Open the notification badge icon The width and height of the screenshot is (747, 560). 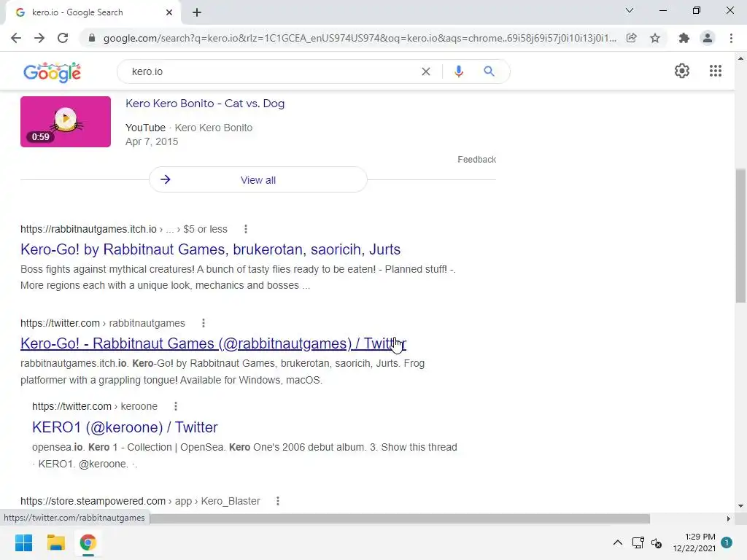click(x=727, y=542)
